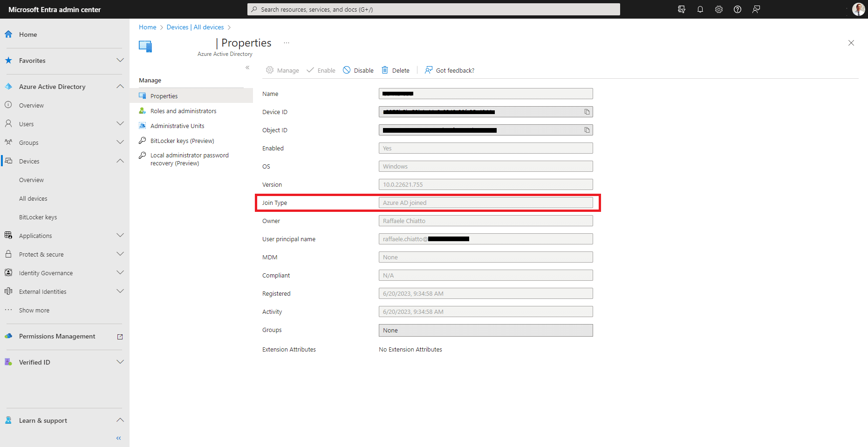Image resolution: width=868 pixels, height=447 pixels.
Task: Click the Permissions Management cloud icon
Action: tap(8, 336)
